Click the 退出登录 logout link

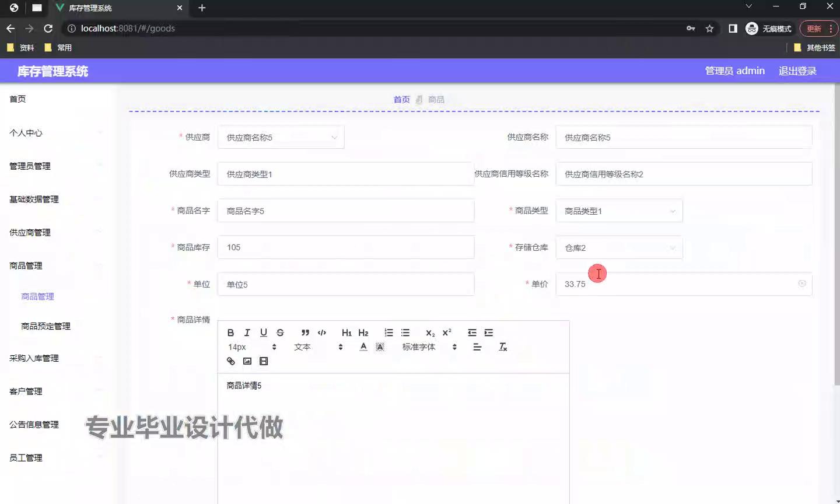(x=797, y=71)
